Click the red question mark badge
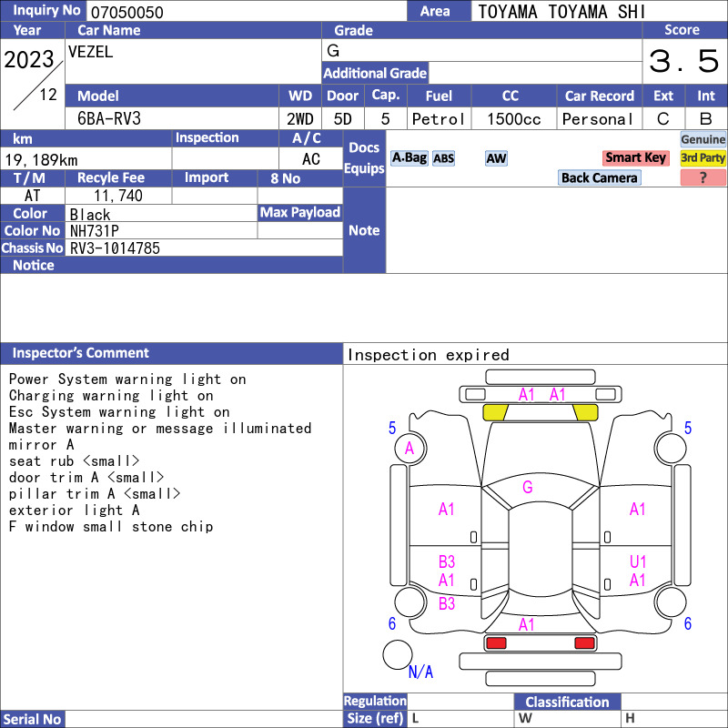Image resolution: width=728 pixels, height=728 pixels. (703, 177)
